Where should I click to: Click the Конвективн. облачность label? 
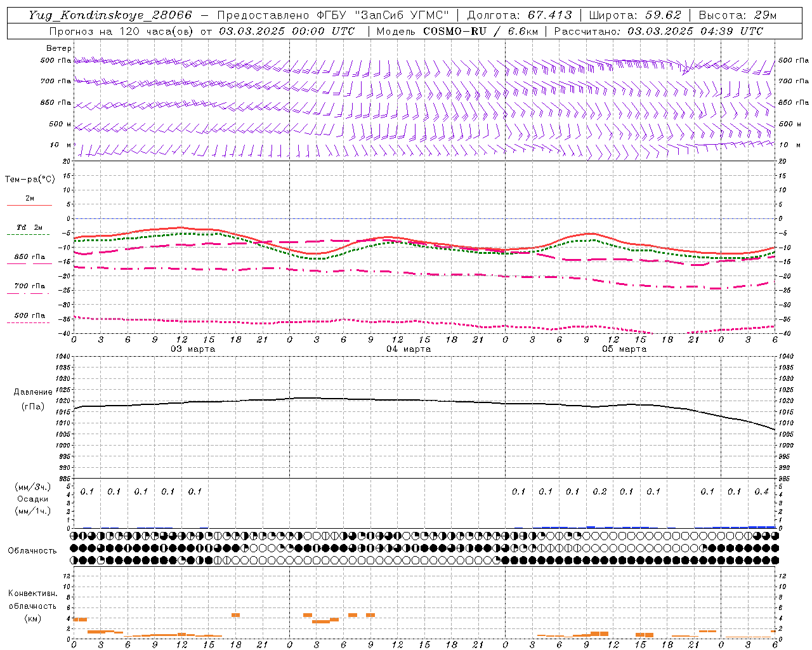coord(32,599)
